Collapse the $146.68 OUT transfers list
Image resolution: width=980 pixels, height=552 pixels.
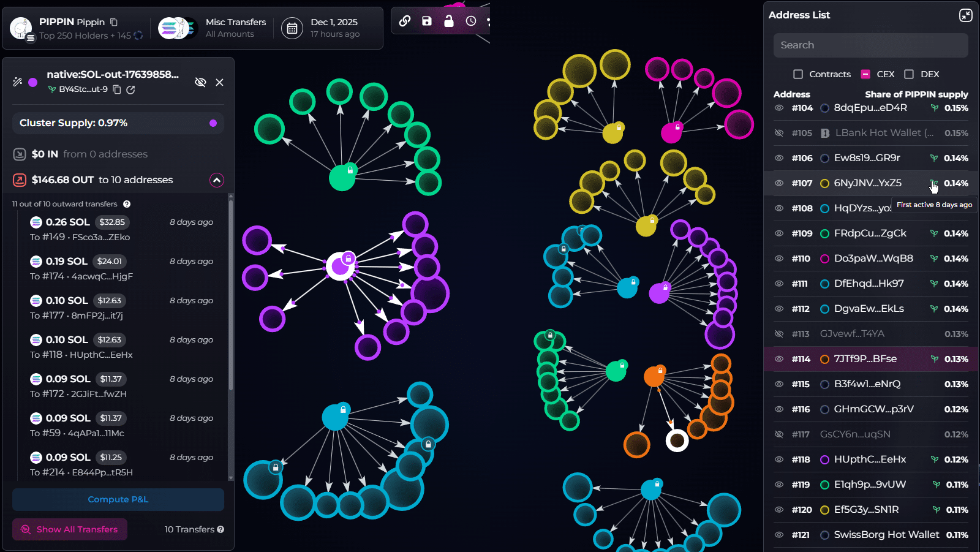point(216,180)
